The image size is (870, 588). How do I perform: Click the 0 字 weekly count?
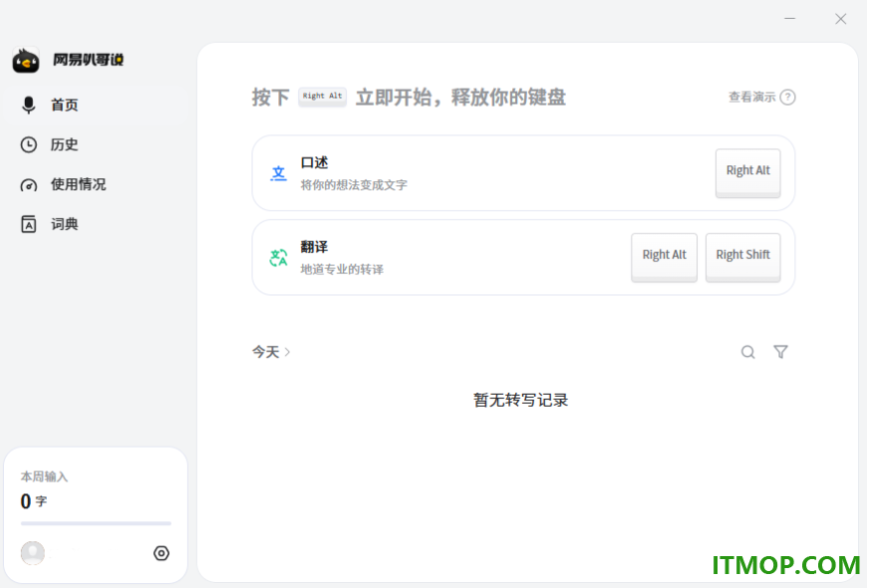[34, 501]
